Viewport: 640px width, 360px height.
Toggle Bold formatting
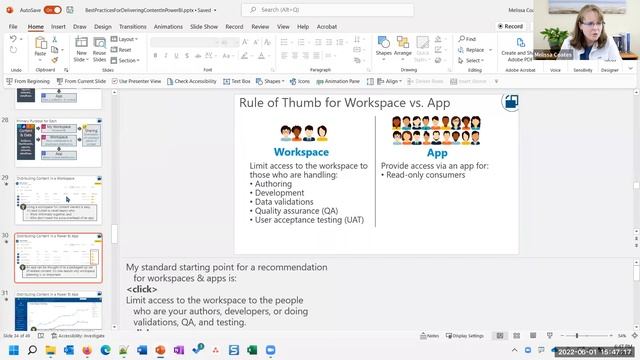coord(156,56)
